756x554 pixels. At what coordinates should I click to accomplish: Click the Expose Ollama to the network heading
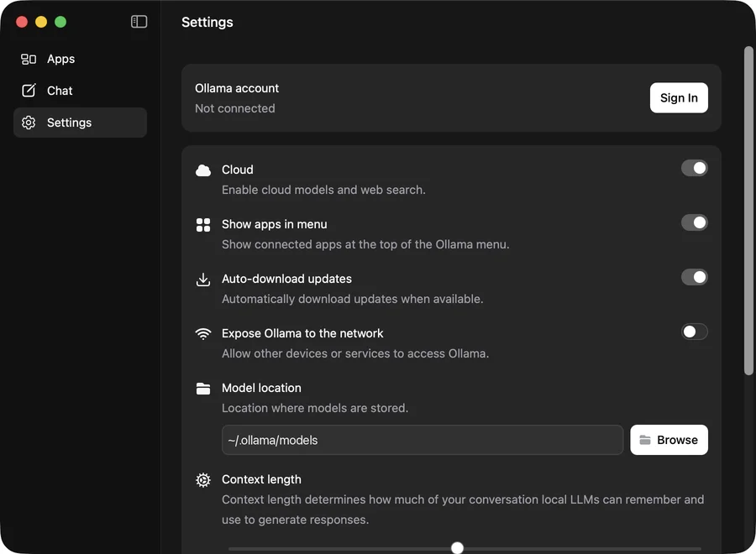point(302,333)
